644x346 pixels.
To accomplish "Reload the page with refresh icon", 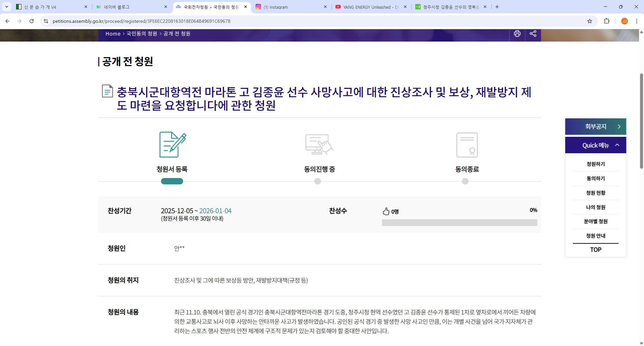I will click(32, 21).
